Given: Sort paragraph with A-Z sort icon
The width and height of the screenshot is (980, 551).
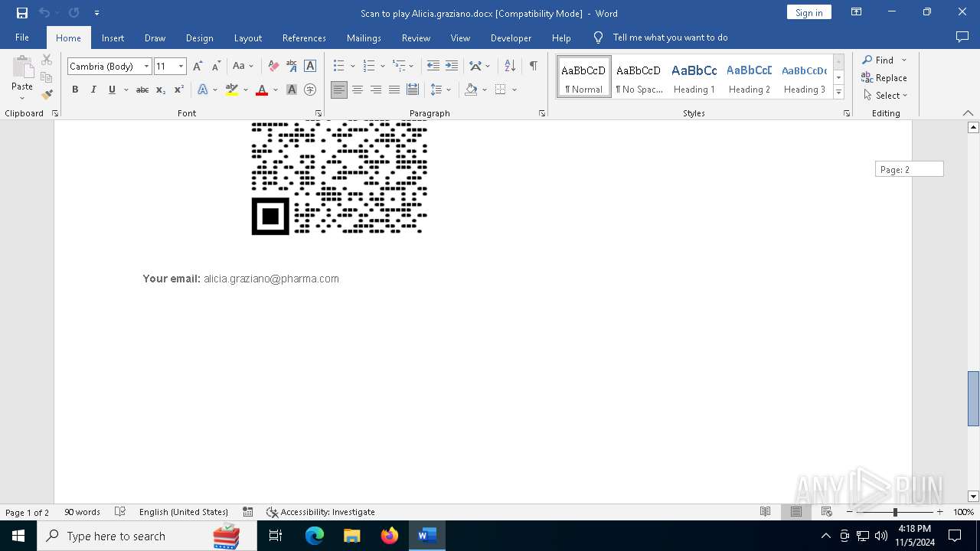Looking at the screenshot, I should 510,66.
